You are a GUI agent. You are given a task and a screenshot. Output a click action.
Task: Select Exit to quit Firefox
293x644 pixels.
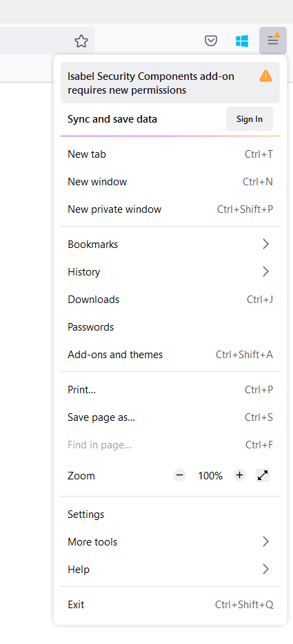click(170, 605)
